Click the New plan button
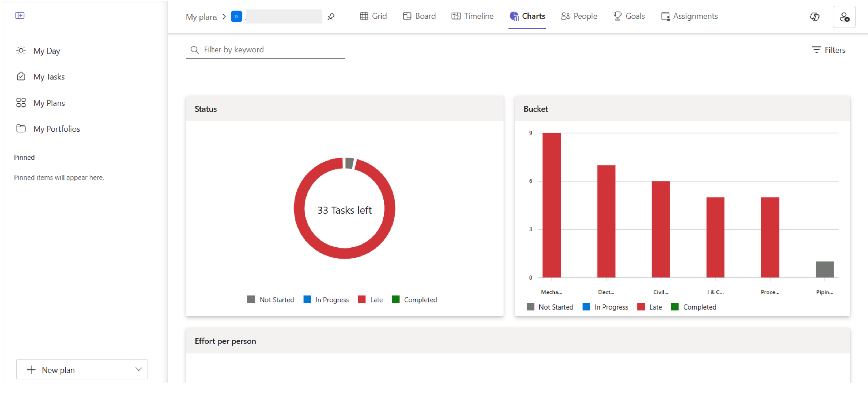The width and height of the screenshot is (868, 397). (x=73, y=369)
